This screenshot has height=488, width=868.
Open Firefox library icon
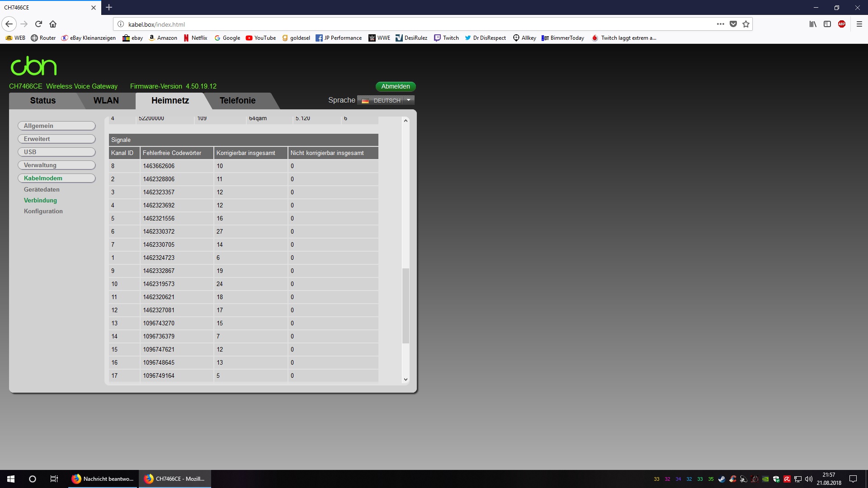[813, 24]
